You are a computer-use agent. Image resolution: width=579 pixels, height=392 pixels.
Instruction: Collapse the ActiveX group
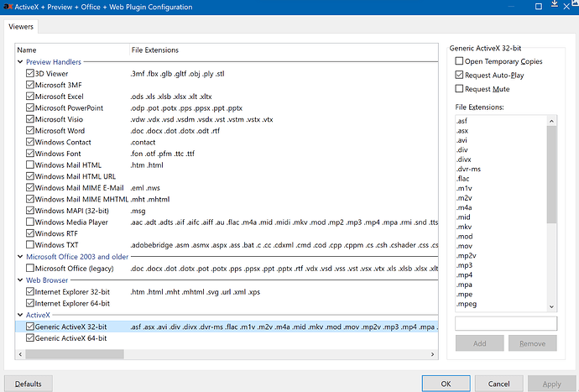point(20,315)
